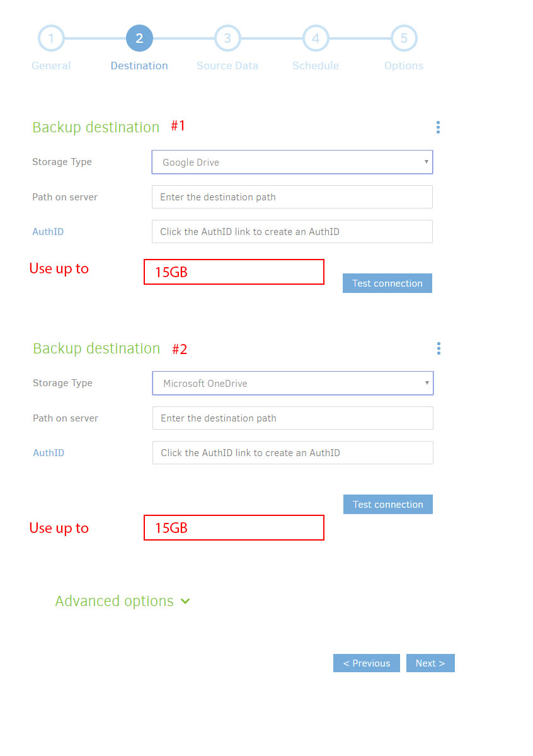Test connection for Google Drive destination
Viewport: 533px width, 756px height.
pos(387,283)
